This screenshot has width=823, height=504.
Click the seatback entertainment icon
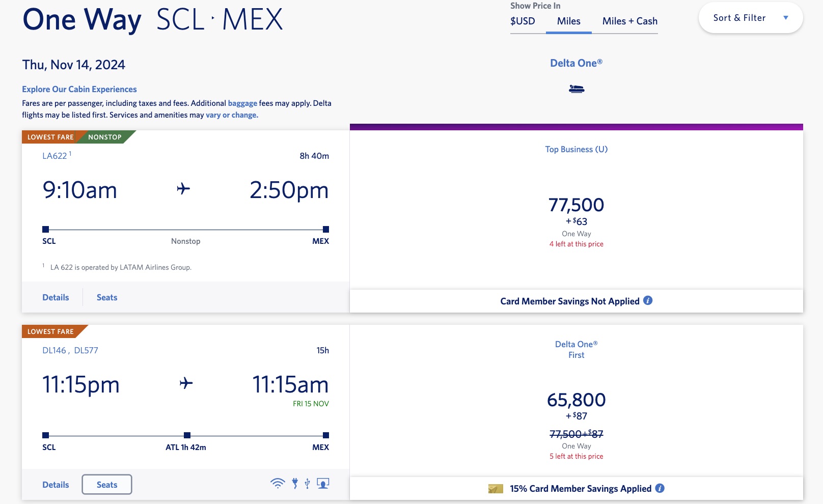pos(322,483)
